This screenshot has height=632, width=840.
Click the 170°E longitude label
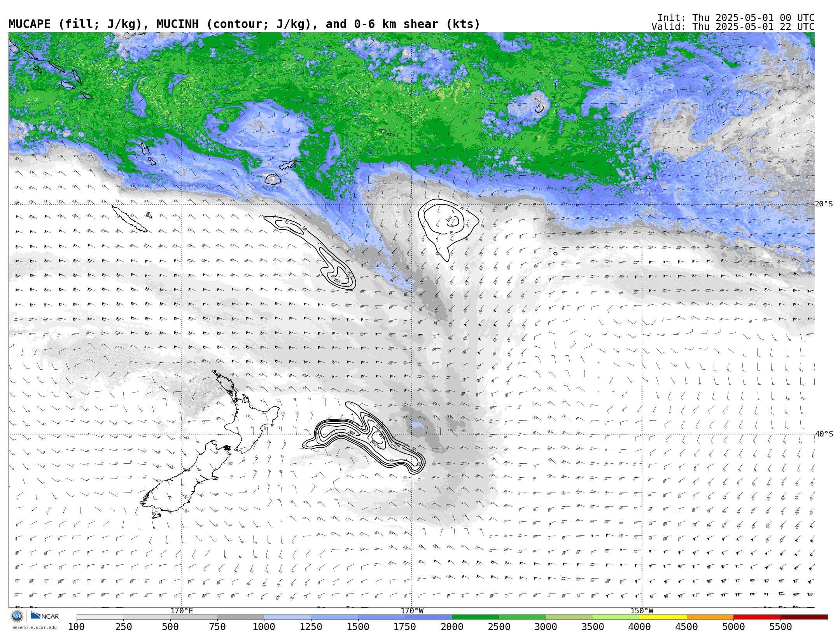coord(182,611)
